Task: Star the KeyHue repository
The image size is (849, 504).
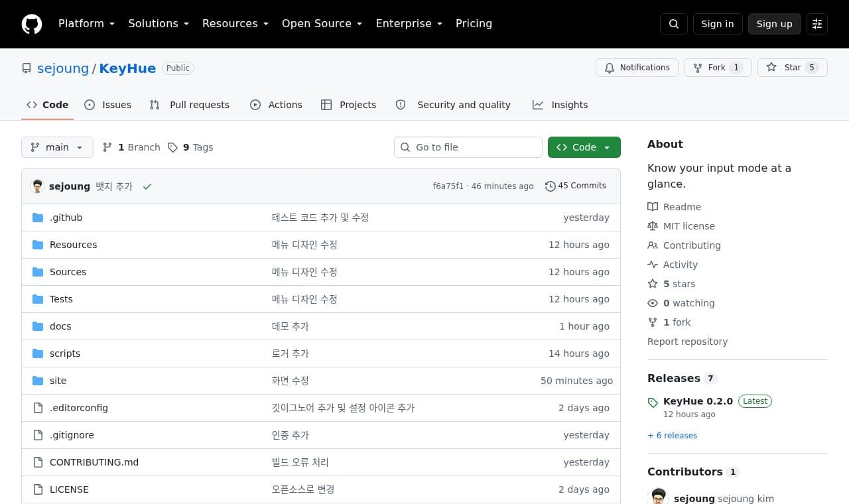Action: point(793,68)
